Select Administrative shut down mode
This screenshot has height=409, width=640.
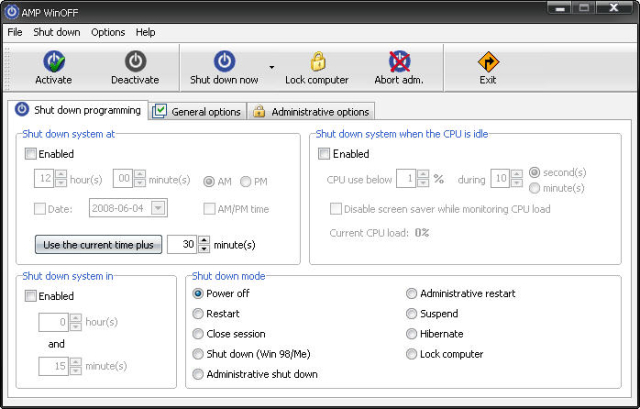pyautogui.click(x=198, y=374)
